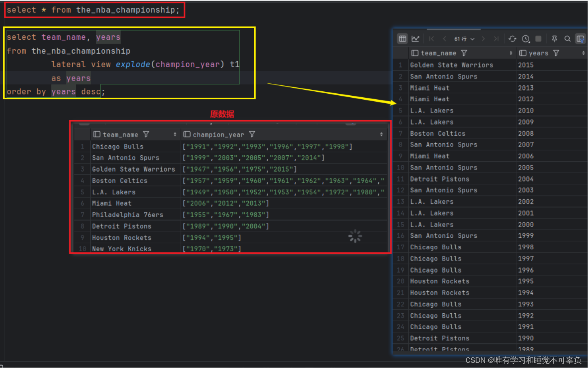Image resolution: width=588 pixels, height=368 pixels.
Task: Click the 2004 years cell
Action: (x=526, y=179)
